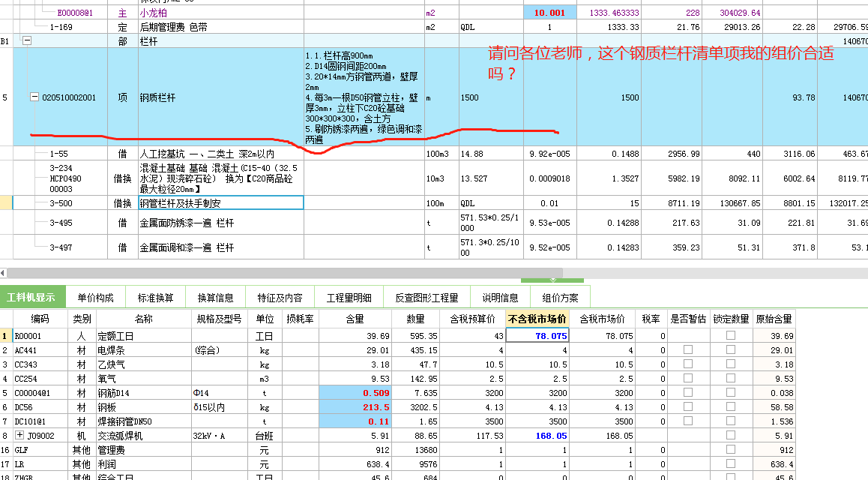Select the 3-495 quota row code
868x480 pixels.
coord(61,223)
